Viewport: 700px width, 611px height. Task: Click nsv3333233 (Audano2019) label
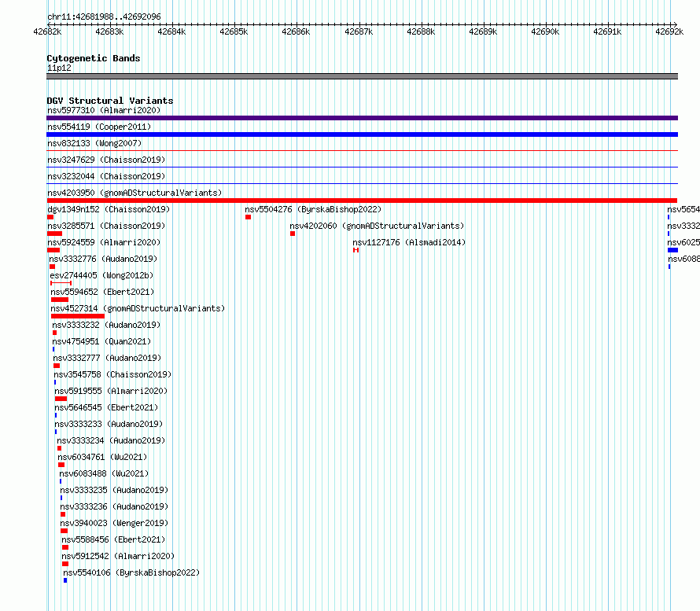click(109, 424)
